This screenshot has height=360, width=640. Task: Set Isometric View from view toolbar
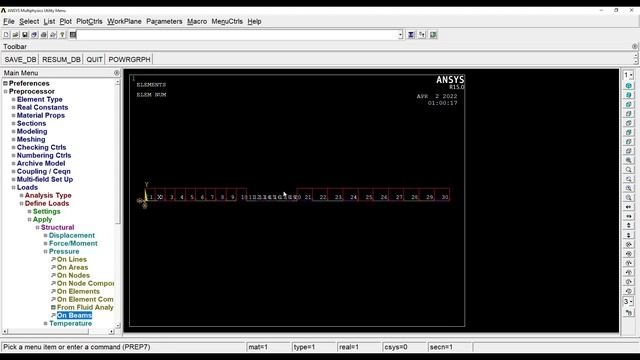(629, 86)
